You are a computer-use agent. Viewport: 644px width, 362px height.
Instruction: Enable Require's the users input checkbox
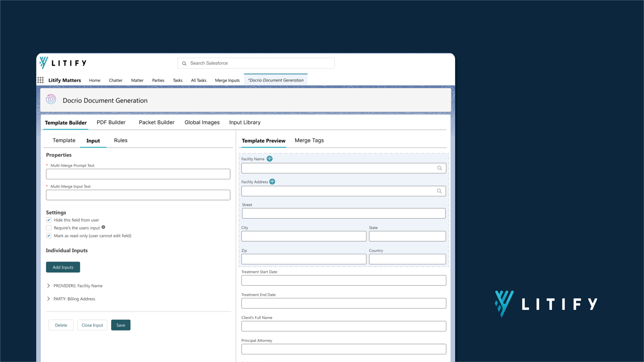[x=49, y=228]
